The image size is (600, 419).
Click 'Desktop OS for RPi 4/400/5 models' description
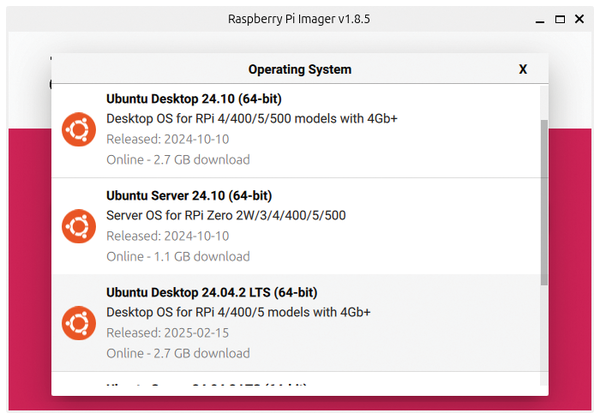238,312
